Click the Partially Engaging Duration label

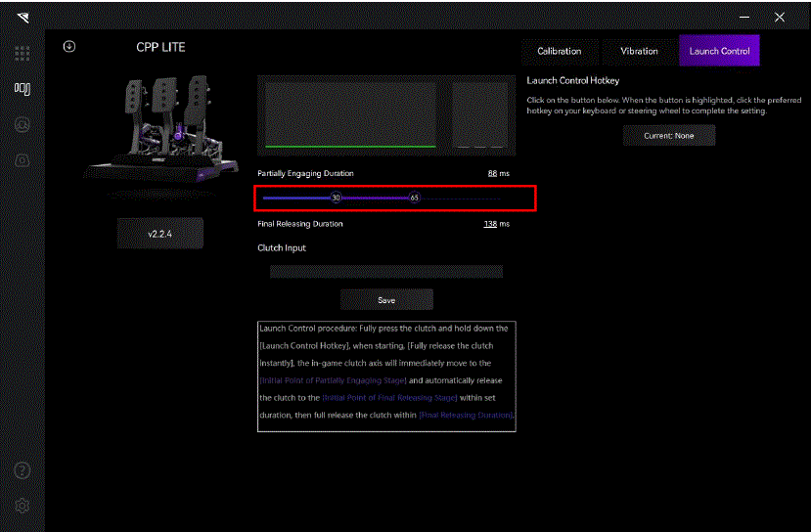(x=305, y=173)
